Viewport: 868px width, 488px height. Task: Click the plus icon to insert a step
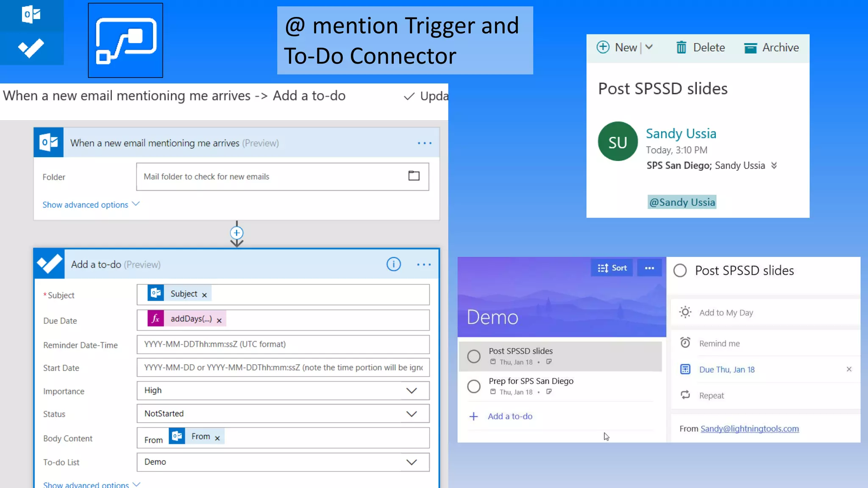[x=236, y=233]
